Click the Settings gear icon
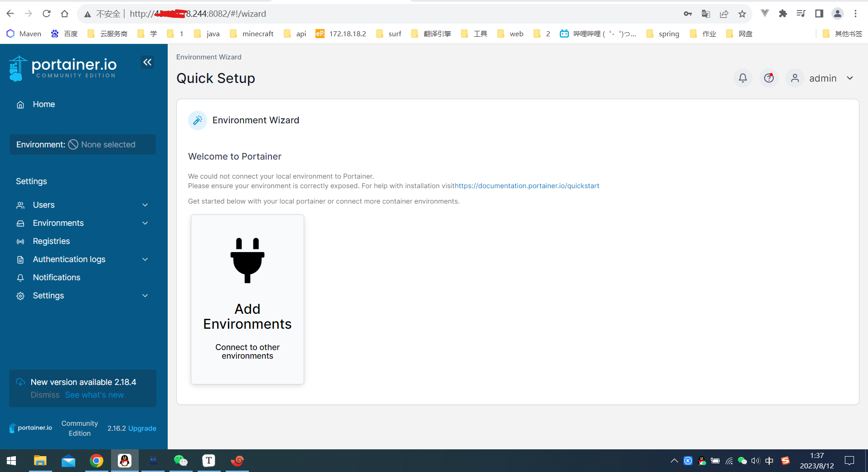 point(20,296)
